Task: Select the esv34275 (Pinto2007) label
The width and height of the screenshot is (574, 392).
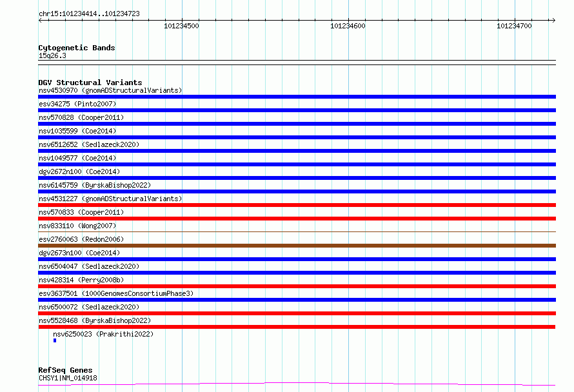Action: tap(77, 104)
